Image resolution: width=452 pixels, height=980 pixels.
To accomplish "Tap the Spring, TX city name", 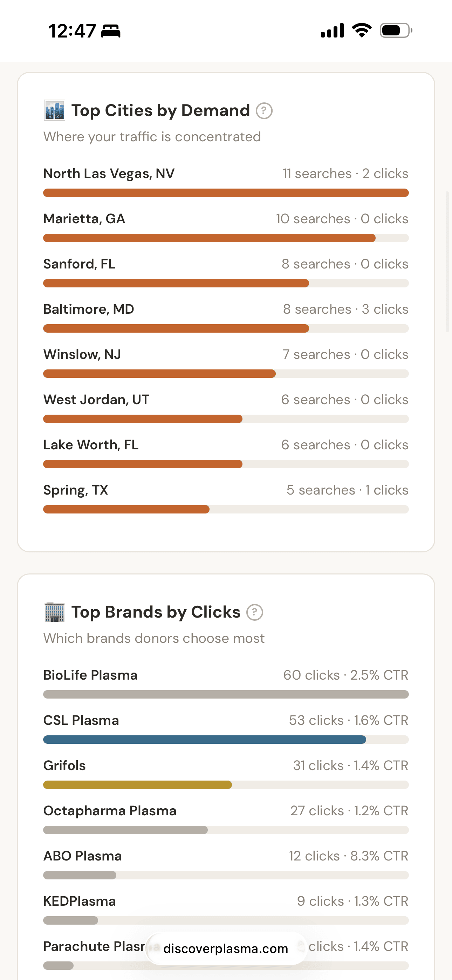I will (76, 490).
